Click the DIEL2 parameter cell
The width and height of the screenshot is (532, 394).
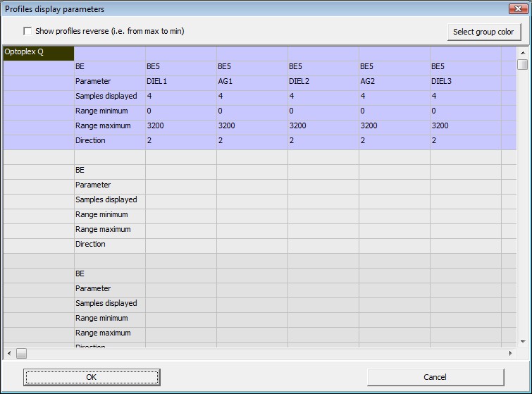point(323,82)
